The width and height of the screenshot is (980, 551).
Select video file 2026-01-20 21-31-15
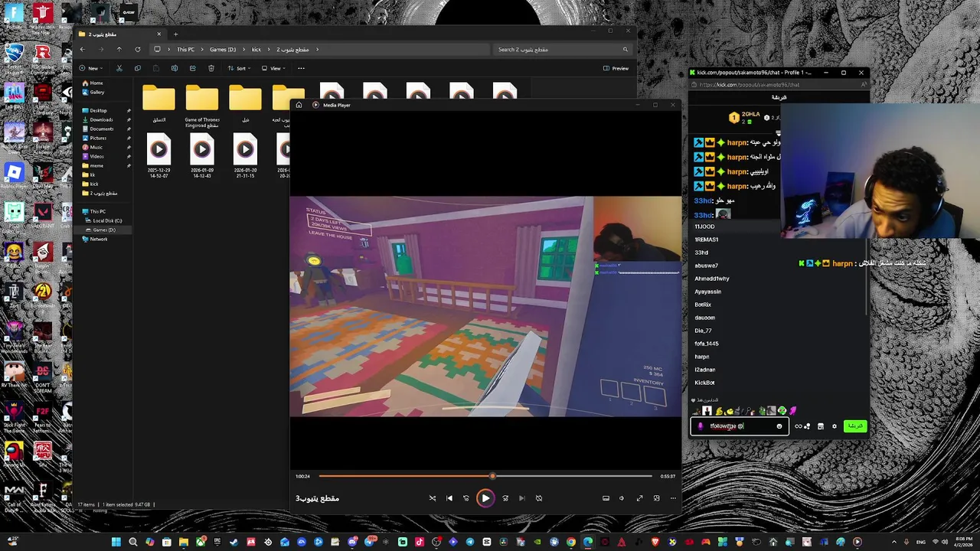pyautogui.click(x=245, y=156)
